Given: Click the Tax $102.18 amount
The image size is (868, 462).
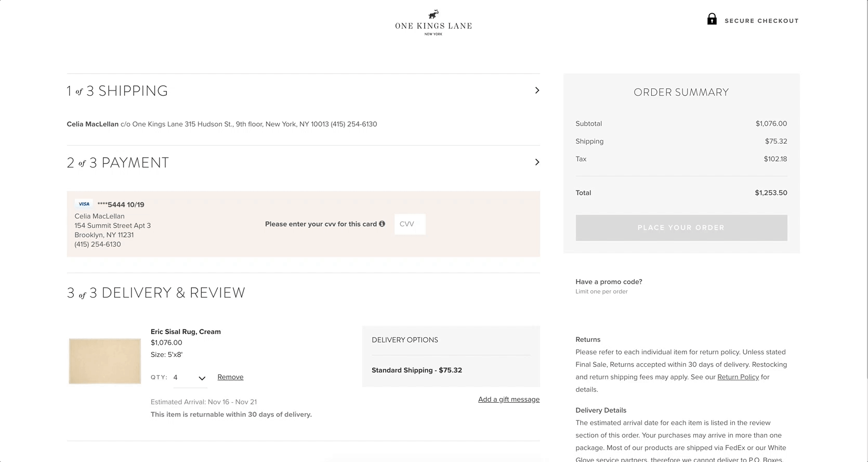Looking at the screenshot, I should pyautogui.click(x=775, y=159).
